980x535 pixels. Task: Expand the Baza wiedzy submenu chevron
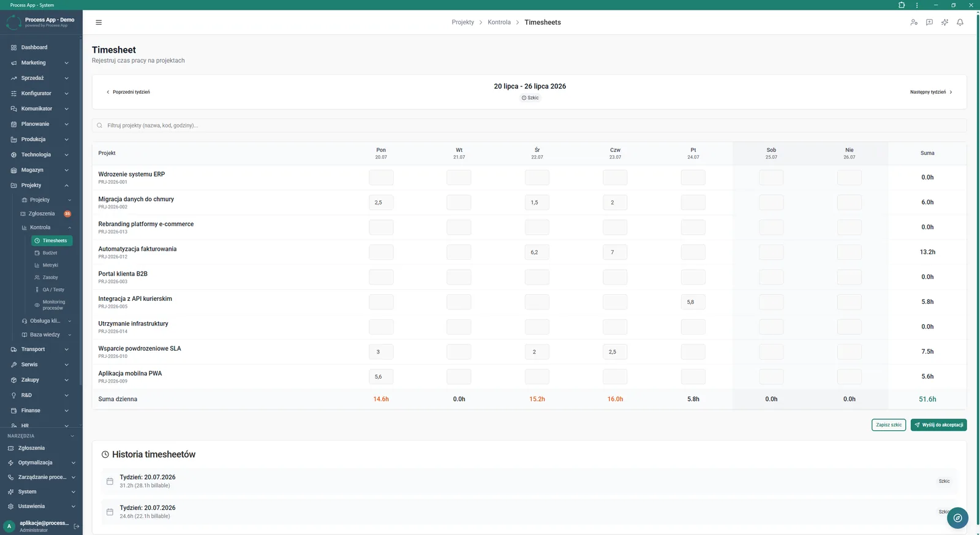tap(69, 335)
